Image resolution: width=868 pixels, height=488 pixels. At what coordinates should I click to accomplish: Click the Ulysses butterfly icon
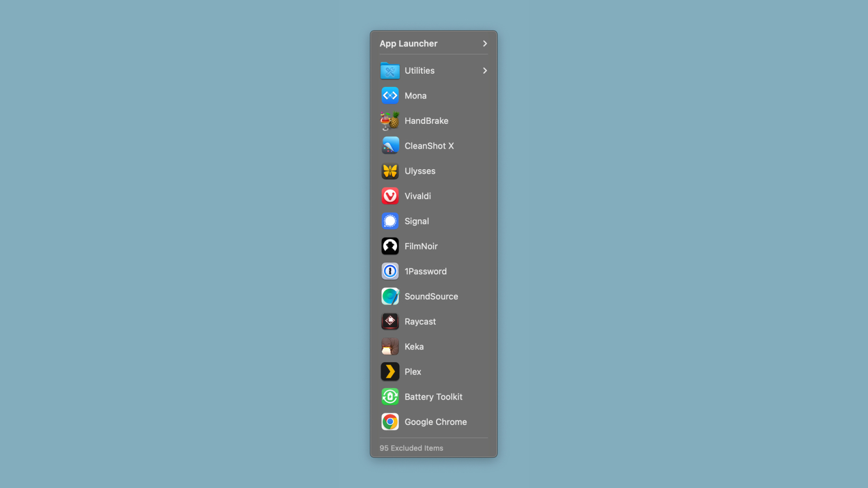[x=390, y=171]
